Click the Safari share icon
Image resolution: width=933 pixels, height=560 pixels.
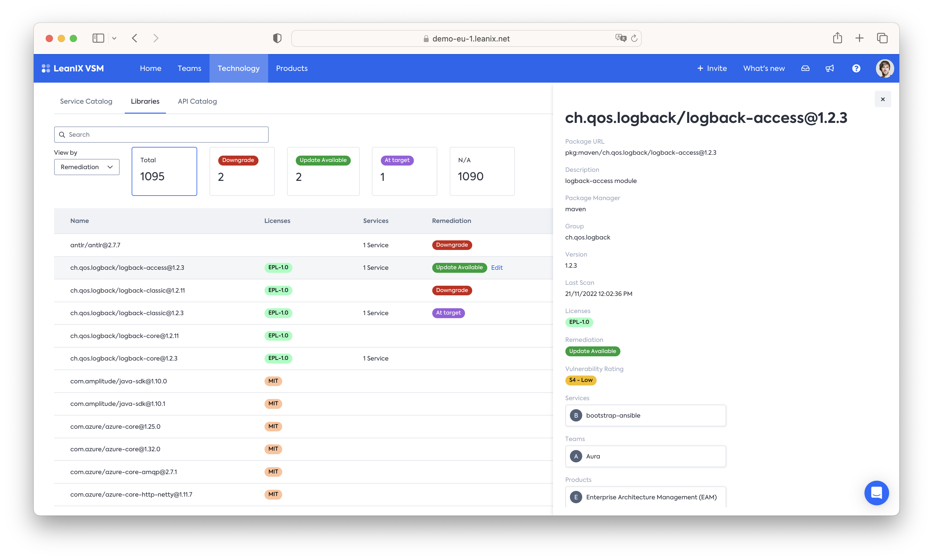pos(837,38)
